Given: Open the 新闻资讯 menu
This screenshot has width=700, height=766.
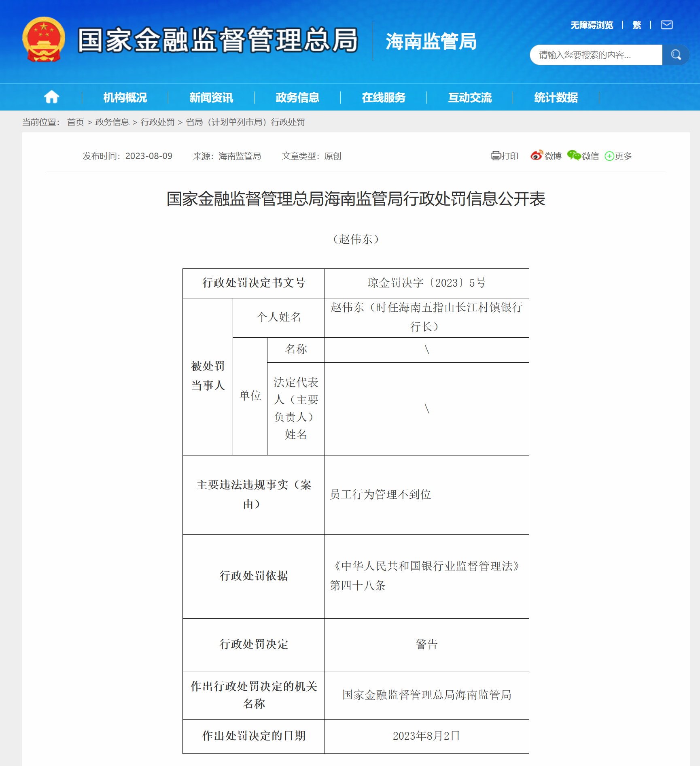Looking at the screenshot, I should point(211,98).
